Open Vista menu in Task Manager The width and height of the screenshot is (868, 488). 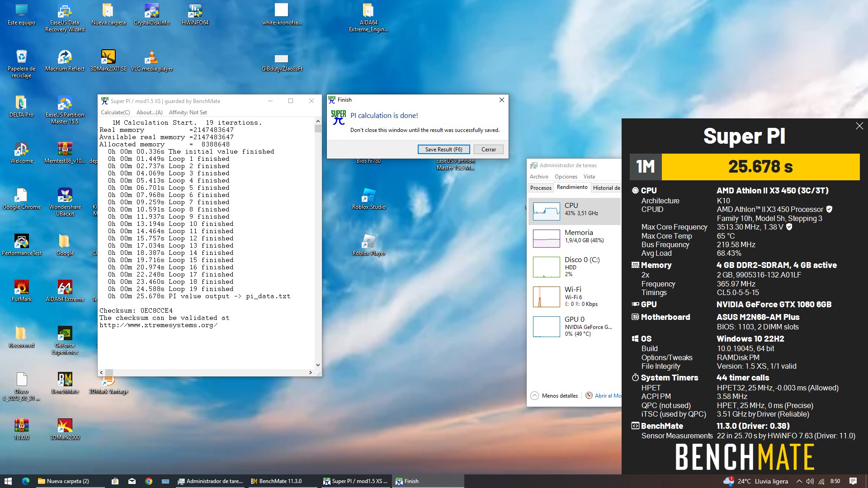[x=589, y=177]
